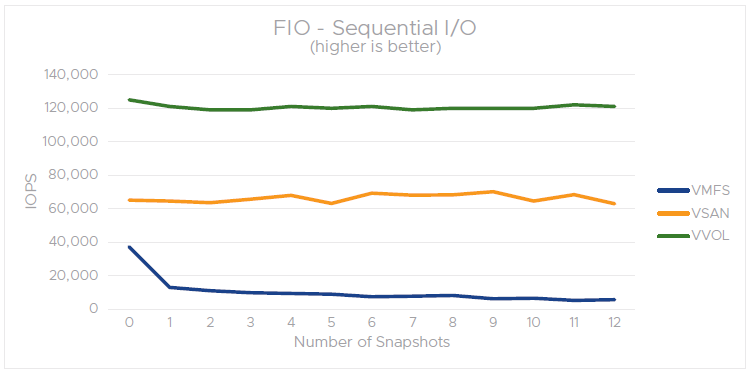Click the x-axis label 12

(614, 322)
